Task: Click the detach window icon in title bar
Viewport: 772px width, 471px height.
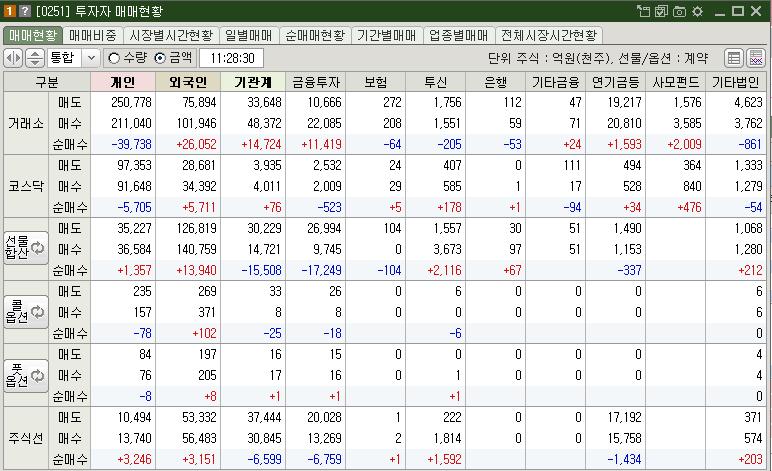Action: [x=643, y=11]
